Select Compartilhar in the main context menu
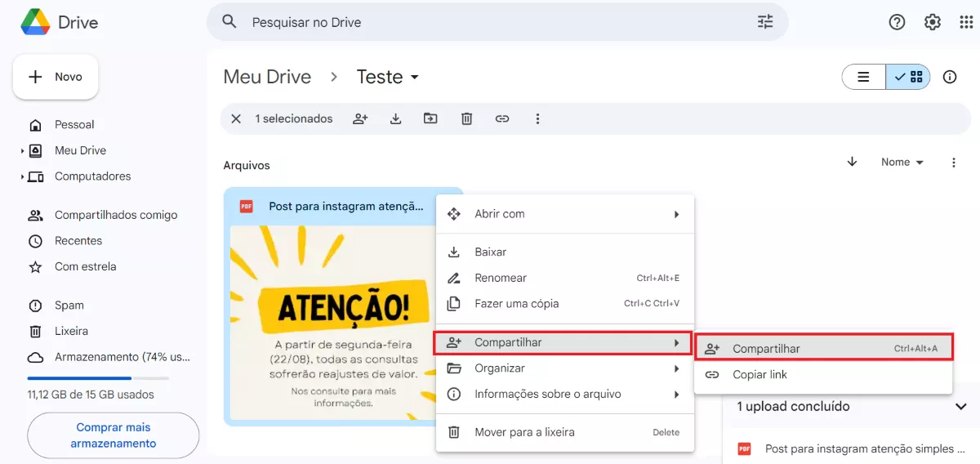Viewport: 980px width, 464px height. pos(563,342)
